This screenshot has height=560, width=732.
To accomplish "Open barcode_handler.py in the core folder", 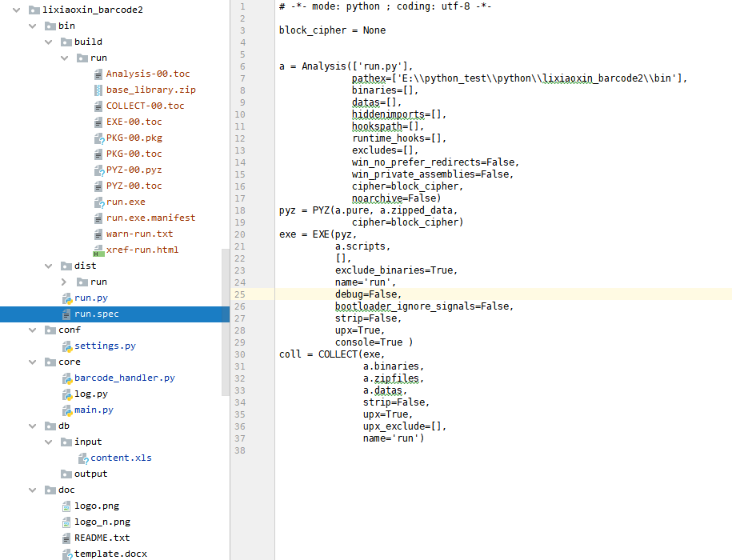I will coord(125,378).
